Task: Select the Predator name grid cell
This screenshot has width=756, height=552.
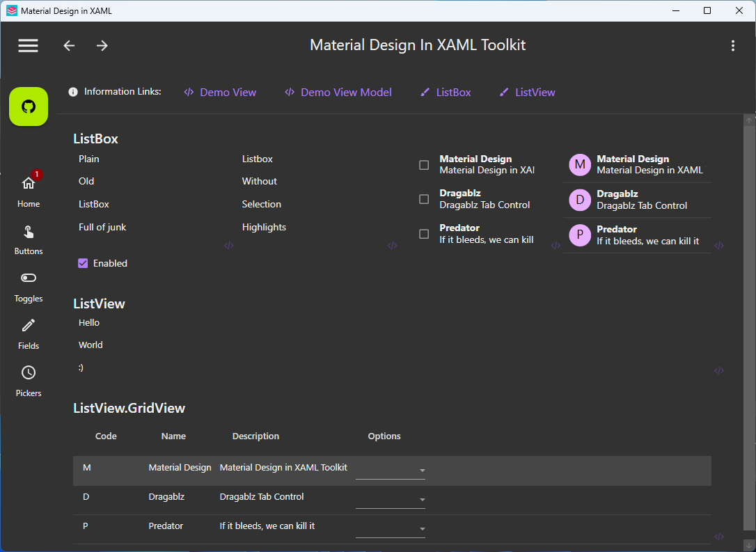Action: click(166, 526)
